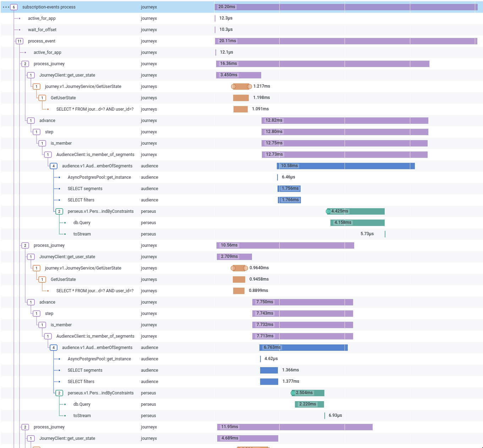Select the SELECT filters row lasting 1.766ms

coord(241,200)
